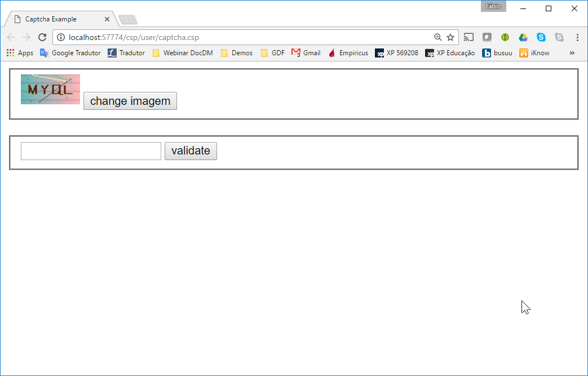Click the validate button

191,151
